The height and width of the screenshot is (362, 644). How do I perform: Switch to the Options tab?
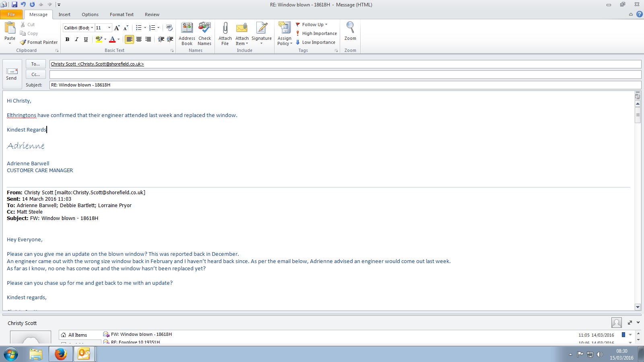pos(90,14)
